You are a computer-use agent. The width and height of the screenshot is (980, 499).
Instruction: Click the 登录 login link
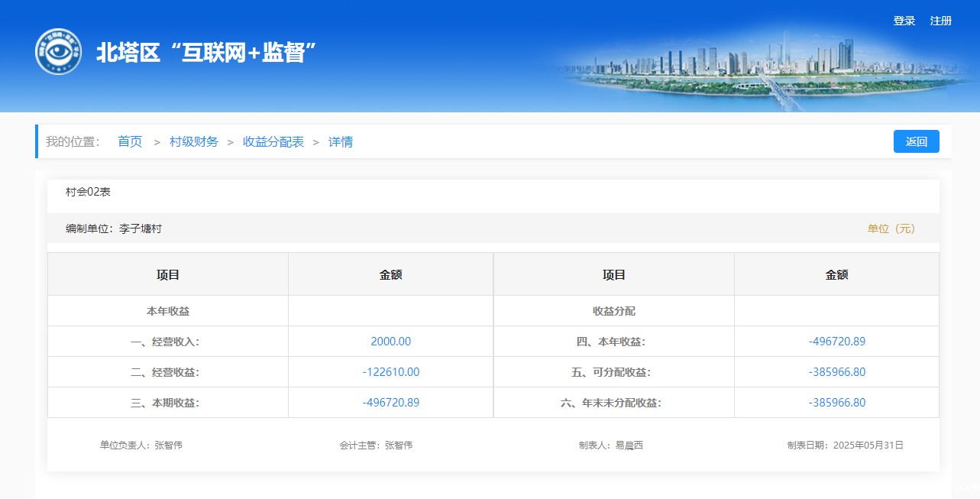pyautogui.click(x=904, y=21)
